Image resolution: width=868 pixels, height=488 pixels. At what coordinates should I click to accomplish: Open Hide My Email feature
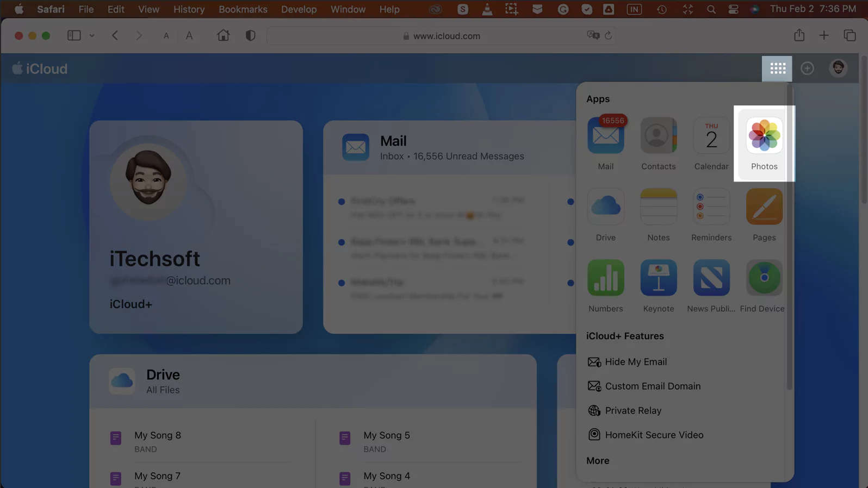point(628,362)
